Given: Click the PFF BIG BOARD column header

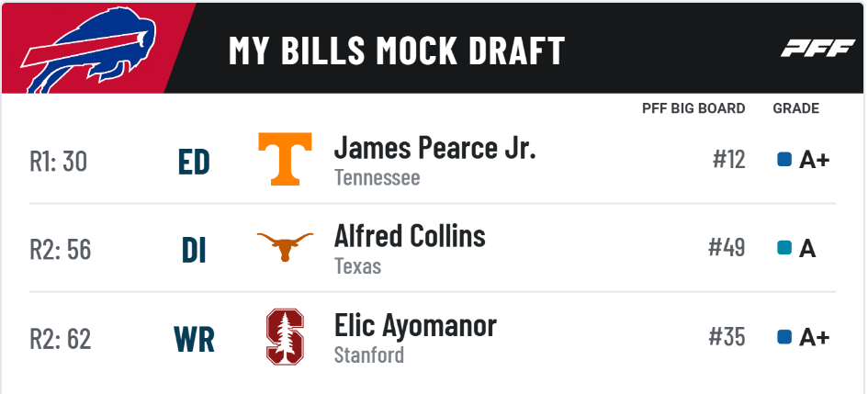Looking at the screenshot, I should [693, 108].
